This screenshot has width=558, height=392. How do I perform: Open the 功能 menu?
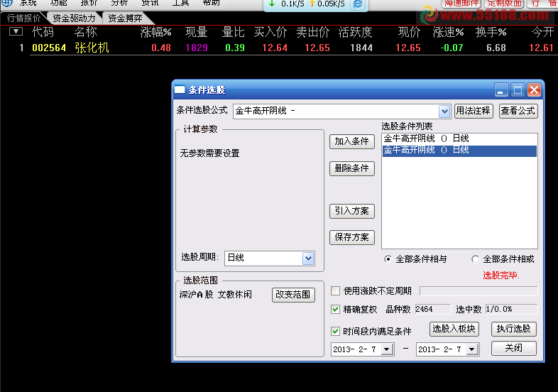[x=58, y=4]
